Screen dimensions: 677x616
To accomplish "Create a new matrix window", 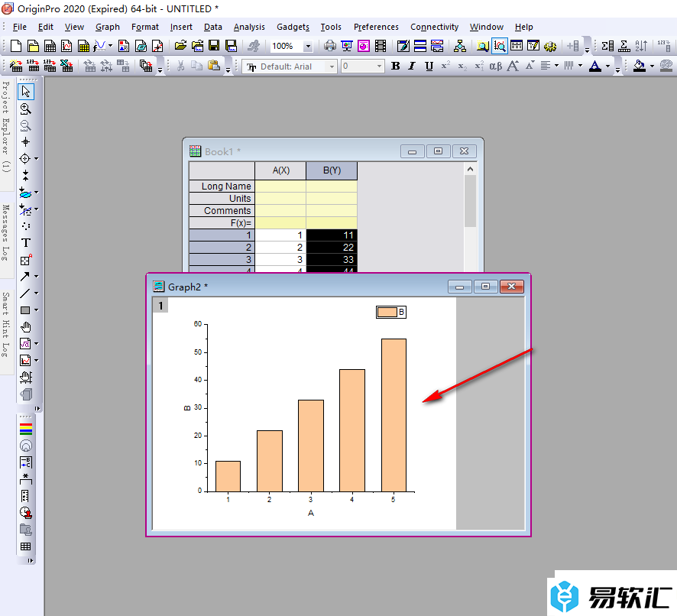I will [x=83, y=46].
